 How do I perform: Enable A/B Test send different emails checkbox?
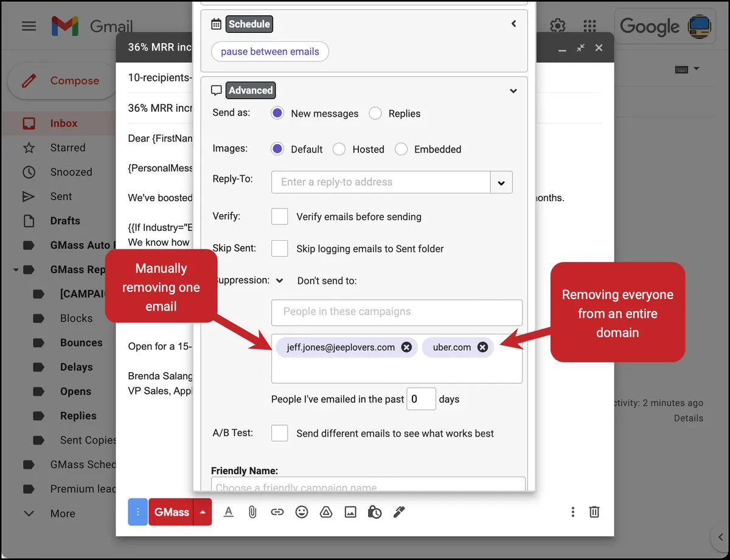280,433
